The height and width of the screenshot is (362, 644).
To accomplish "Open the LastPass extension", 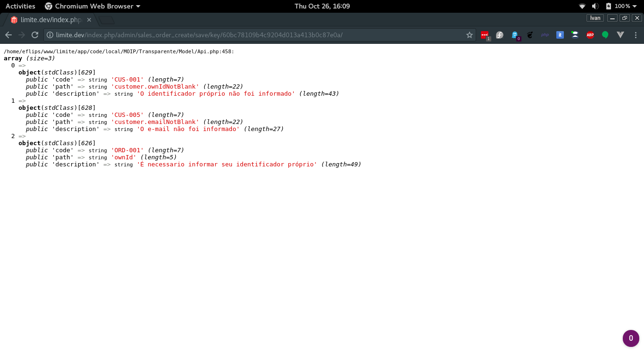I will click(485, 35).
